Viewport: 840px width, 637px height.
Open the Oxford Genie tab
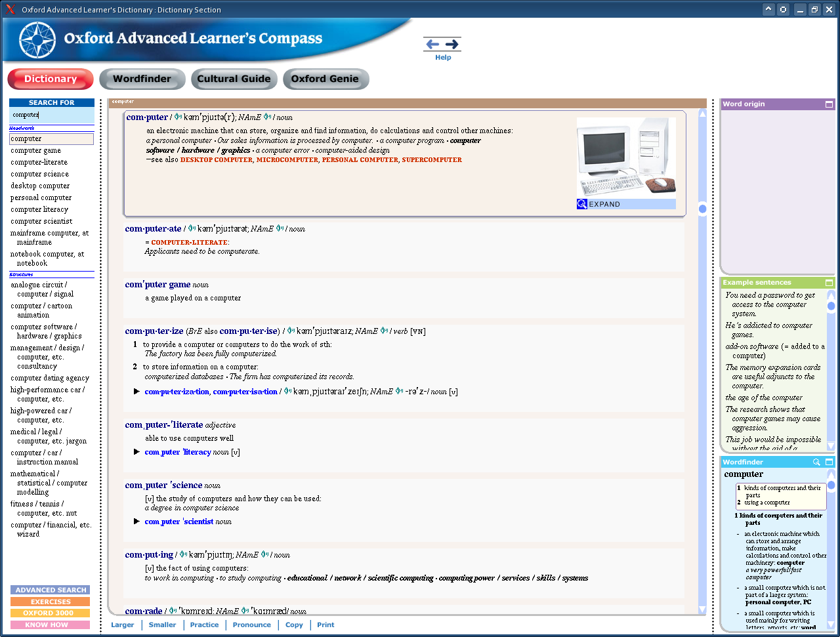pos(325,79)
